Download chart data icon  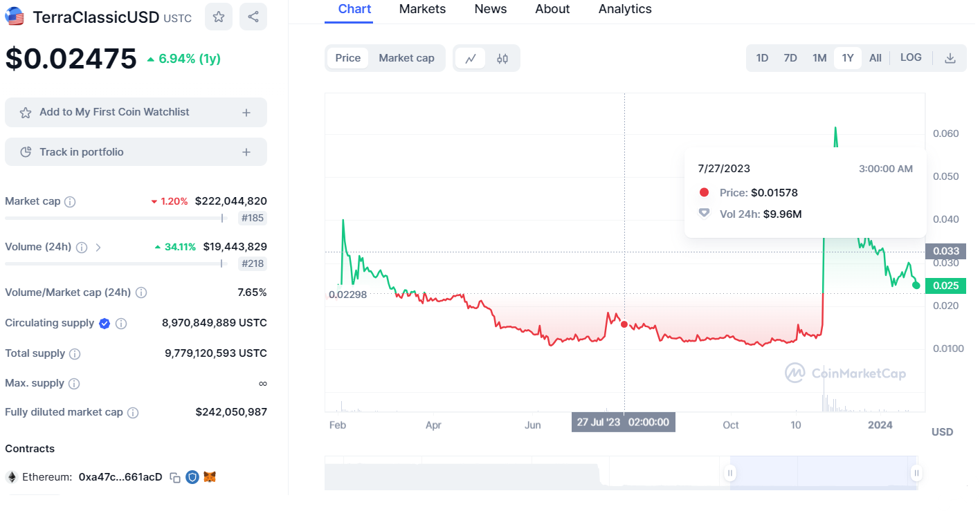pos(950,58)
